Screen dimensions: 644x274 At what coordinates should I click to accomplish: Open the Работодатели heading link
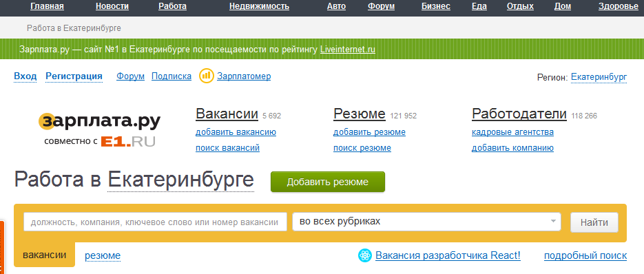pyautogui.click(x=519, y=114)
